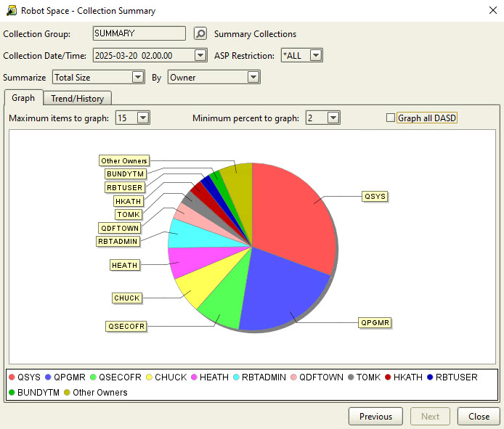Open the Maximum items to graph dropdown

tap(143, 118)
